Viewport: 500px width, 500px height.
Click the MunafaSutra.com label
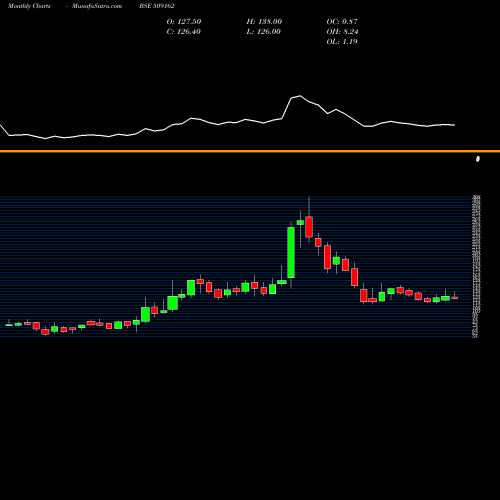point(97,6)
